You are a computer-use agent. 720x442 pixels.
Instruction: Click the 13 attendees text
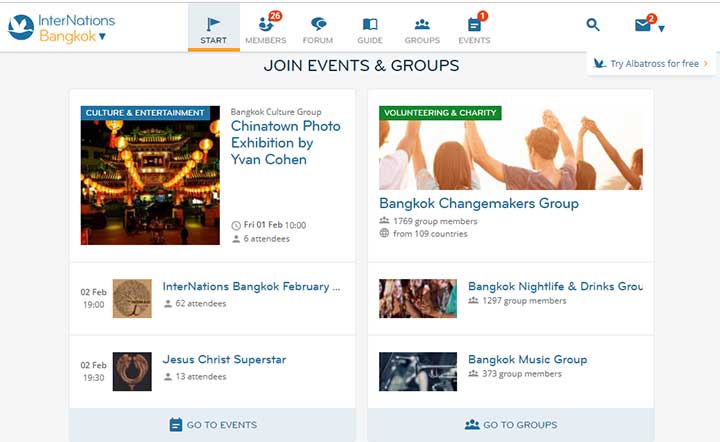[201, 376]
